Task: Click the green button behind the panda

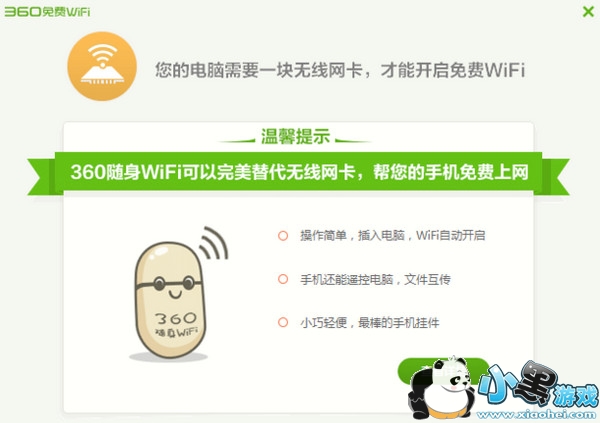Action: [443, 371]
